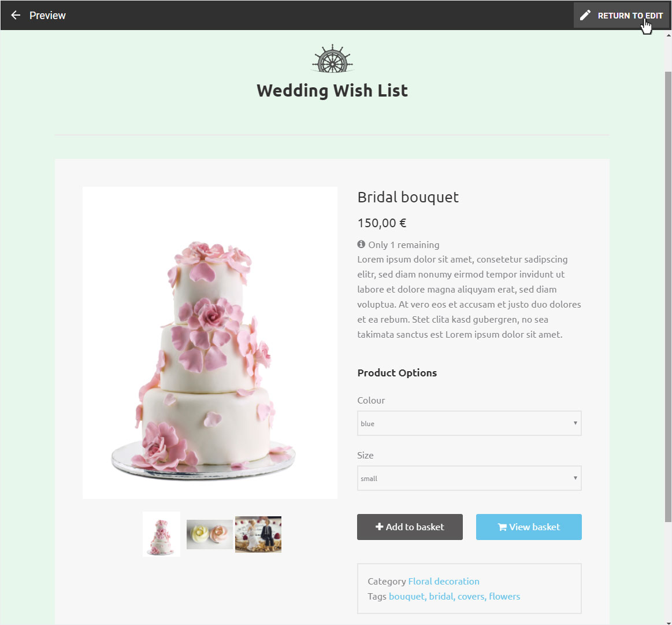672x625 pixels.
Task: Click the pencil icon in Return to Edit
Action: [585, 16]
